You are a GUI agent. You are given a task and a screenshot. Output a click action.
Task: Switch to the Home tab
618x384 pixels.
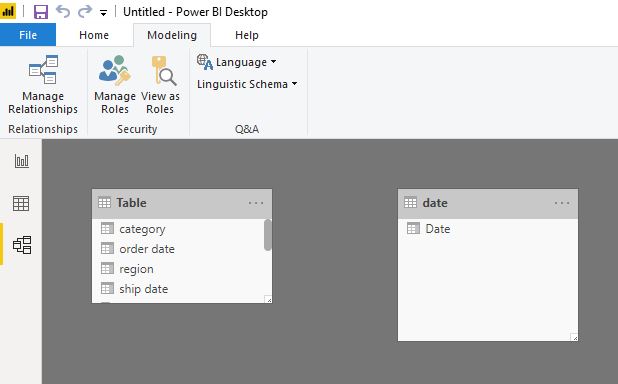pos(94,35)
